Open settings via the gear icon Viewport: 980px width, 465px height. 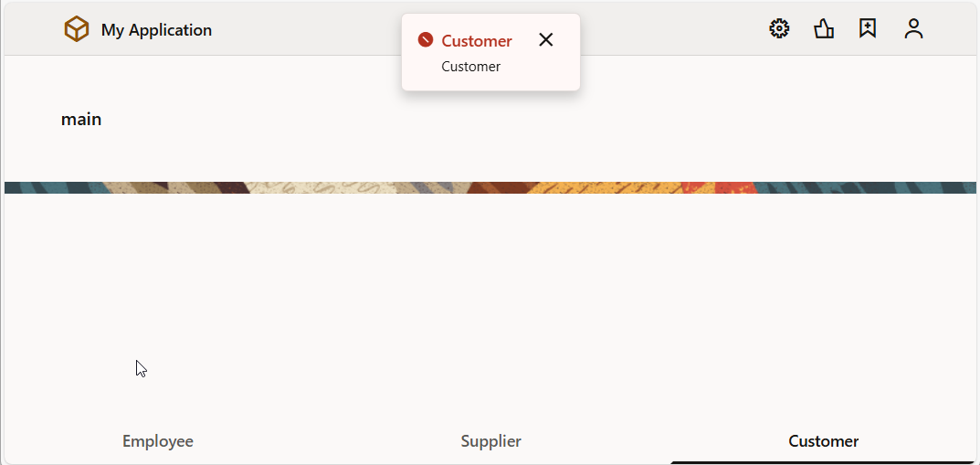[x=779, y=29]
